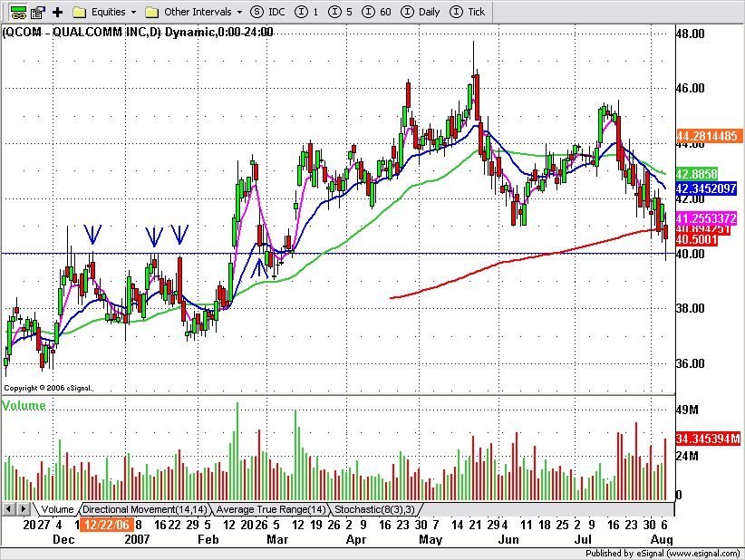Click the 2007 year label on time axis
This screenshot has height=560, width=745.
[137, 539]
